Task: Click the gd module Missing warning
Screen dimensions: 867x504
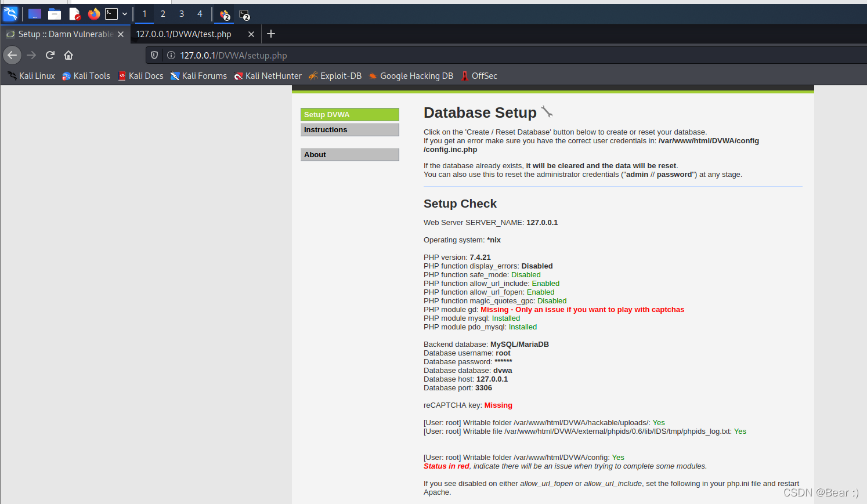Action: click(x=582, y=310)
